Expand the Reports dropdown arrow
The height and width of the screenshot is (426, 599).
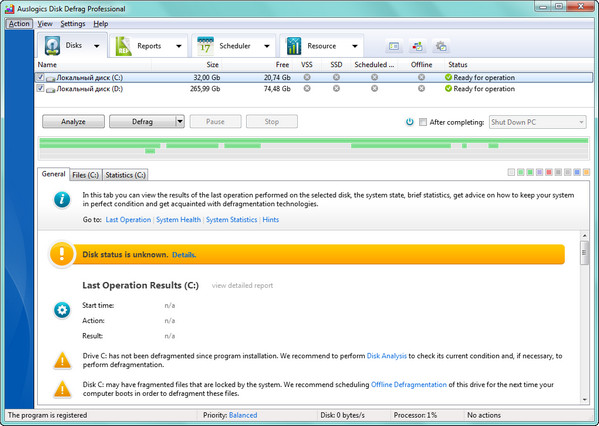pyautogui.click(x=178, y=46)
